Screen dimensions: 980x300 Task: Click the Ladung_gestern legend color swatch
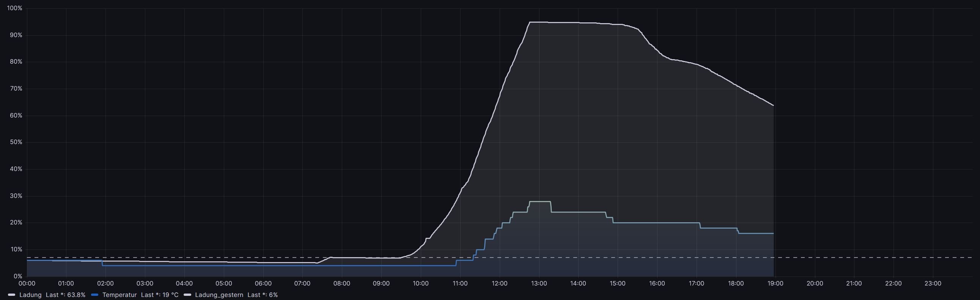click(187, 295)
